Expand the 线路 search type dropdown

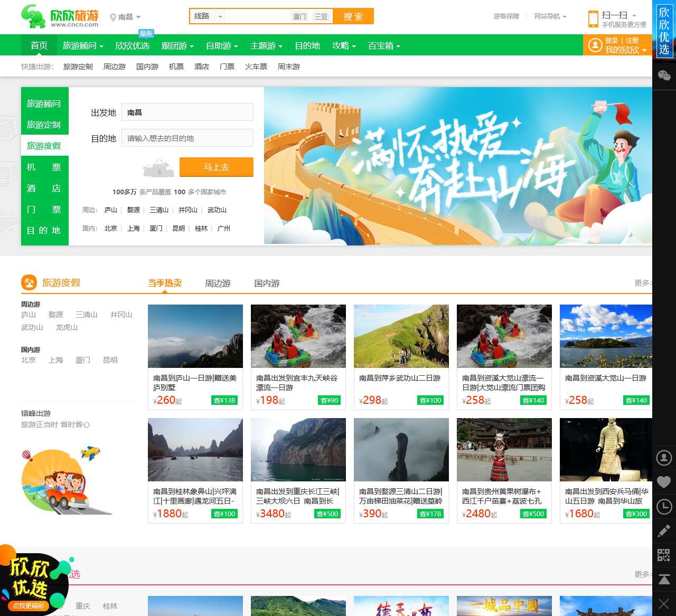(x=208, y=16)
